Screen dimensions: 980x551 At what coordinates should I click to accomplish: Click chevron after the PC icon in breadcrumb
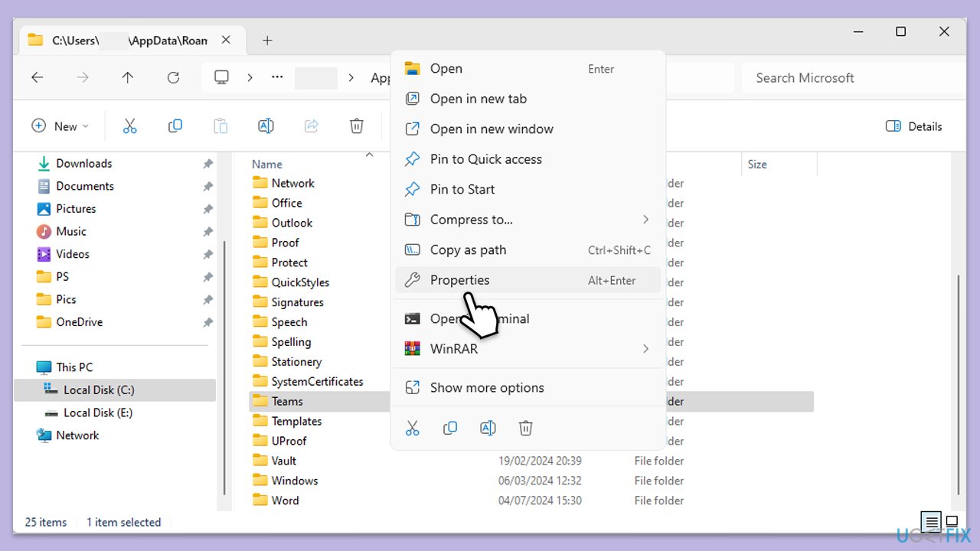click(250, 77)
